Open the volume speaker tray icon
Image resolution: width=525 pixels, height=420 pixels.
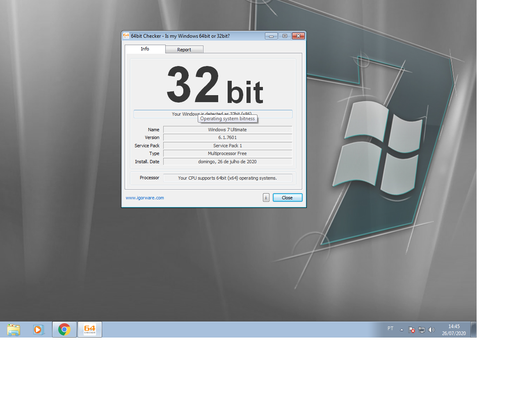pos(431,330)
